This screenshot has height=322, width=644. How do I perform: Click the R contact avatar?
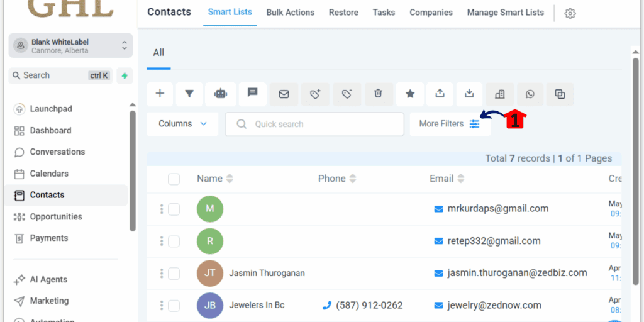210,241
